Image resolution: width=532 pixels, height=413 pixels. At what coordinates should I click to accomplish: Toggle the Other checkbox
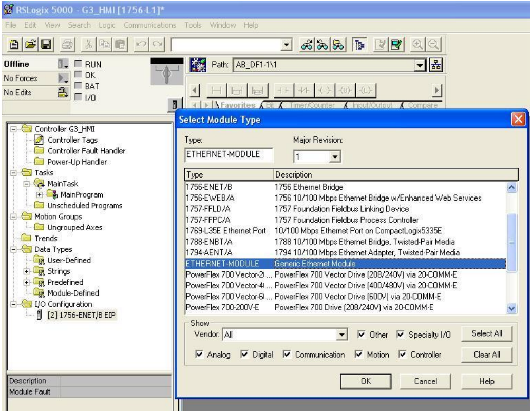pos(362,335)
